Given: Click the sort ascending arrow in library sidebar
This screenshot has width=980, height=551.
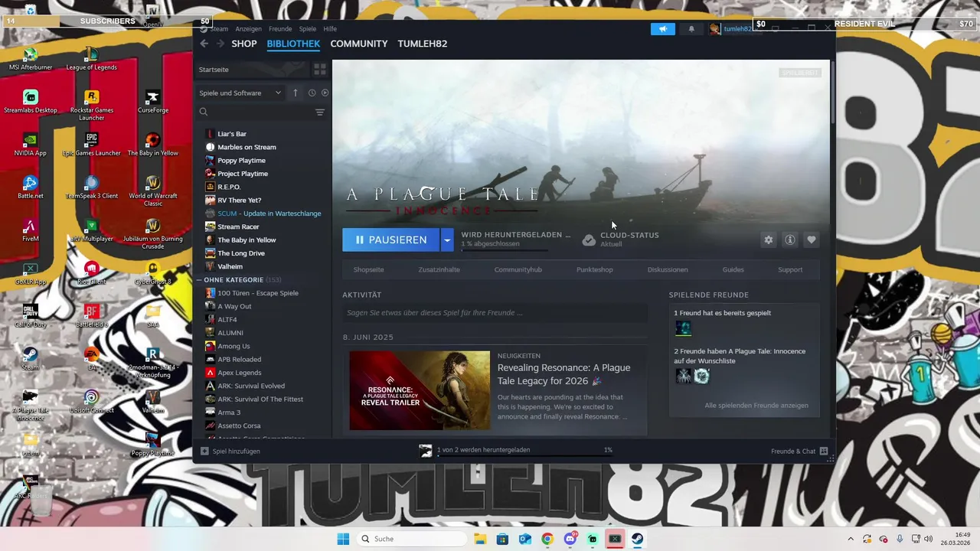Looking at the screenshot, I should (x=295, y=93).
